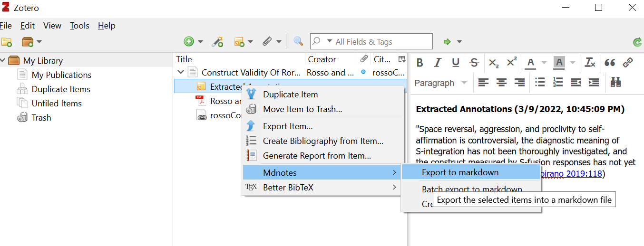Open the Paragraph format dropdown
644x246 pixels.
click(x=440, y=83)
